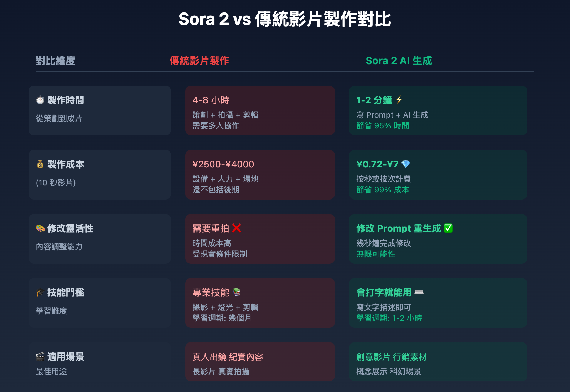Click the palette icon beside 修改靈活性
Image resolution: width=570 pixels, height=392 pixels.
pyautogui.click(x=40, y=228)
